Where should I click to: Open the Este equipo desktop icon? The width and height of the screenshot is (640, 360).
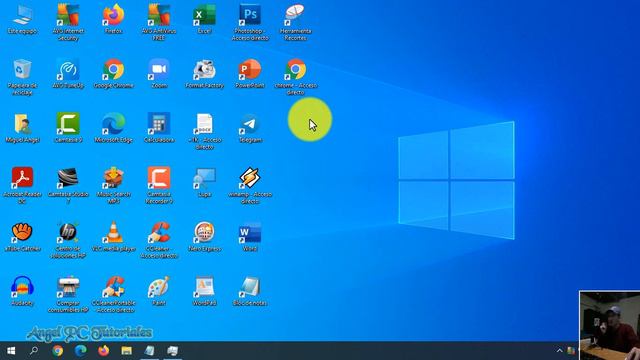pos(22,19)
